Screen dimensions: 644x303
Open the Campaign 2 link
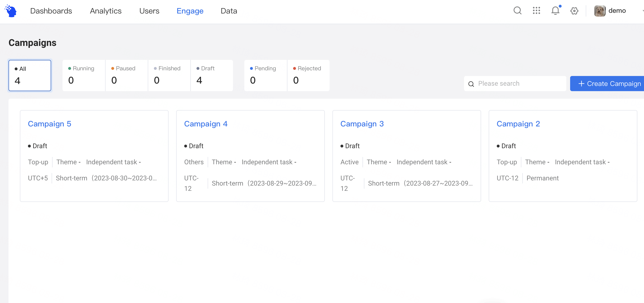tap(518, 124)
